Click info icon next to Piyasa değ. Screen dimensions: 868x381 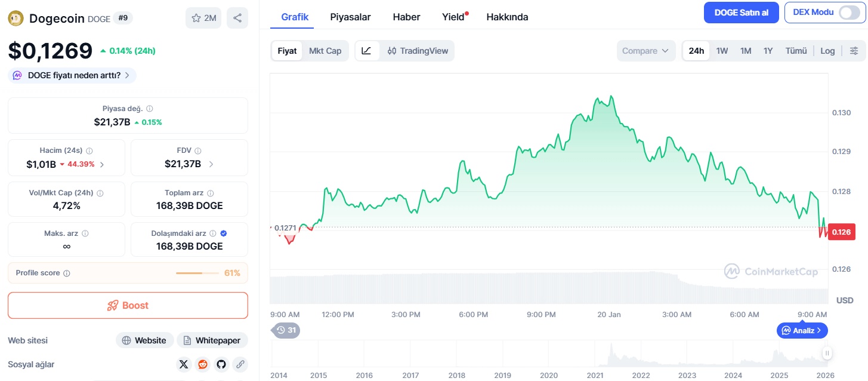coord(150,109)
